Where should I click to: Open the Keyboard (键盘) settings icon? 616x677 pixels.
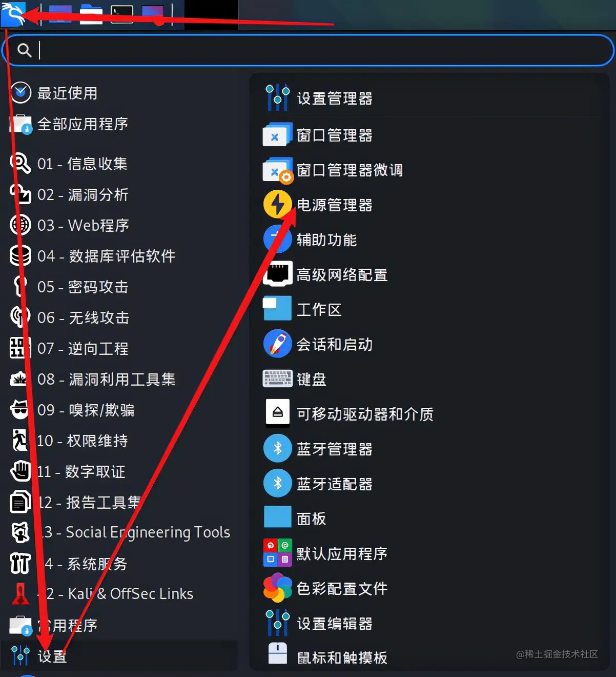click(x=277, y=379)
